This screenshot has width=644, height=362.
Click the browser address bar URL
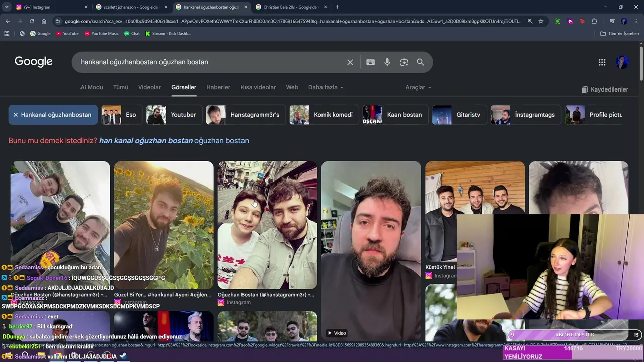pyautogui.click(x=293, y=21)
